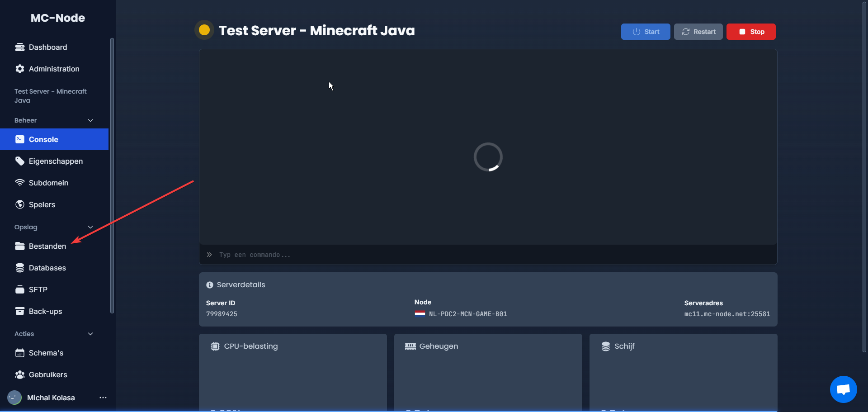The height and width of the screenshot is (412, 868).
Task: Open the Spelers page
Action: click(x=54, y=204)
